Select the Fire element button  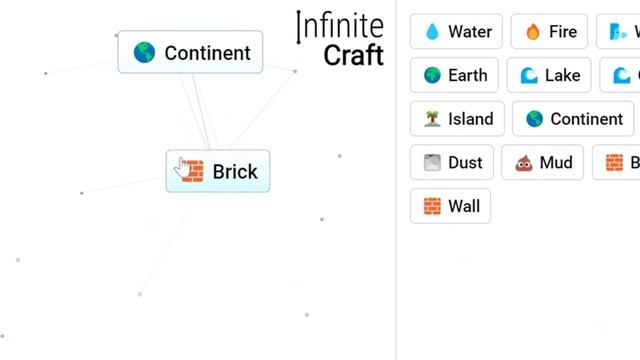pyautogui.click(x=549, y=31)
